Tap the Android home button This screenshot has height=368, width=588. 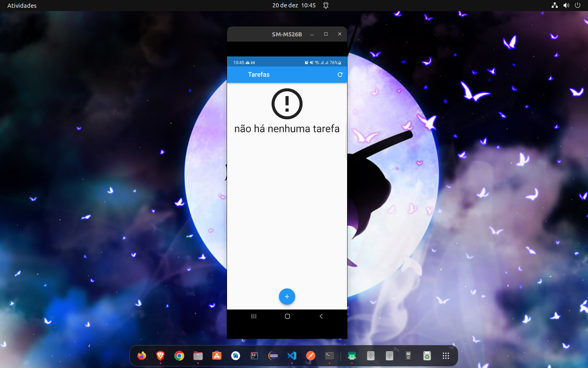click(287, 316)
